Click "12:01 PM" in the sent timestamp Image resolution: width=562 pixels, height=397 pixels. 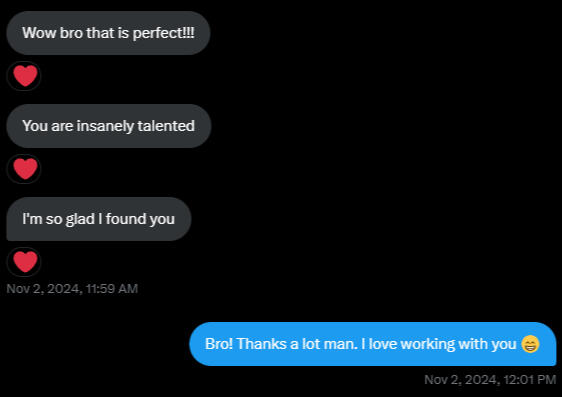pos(529,379)
